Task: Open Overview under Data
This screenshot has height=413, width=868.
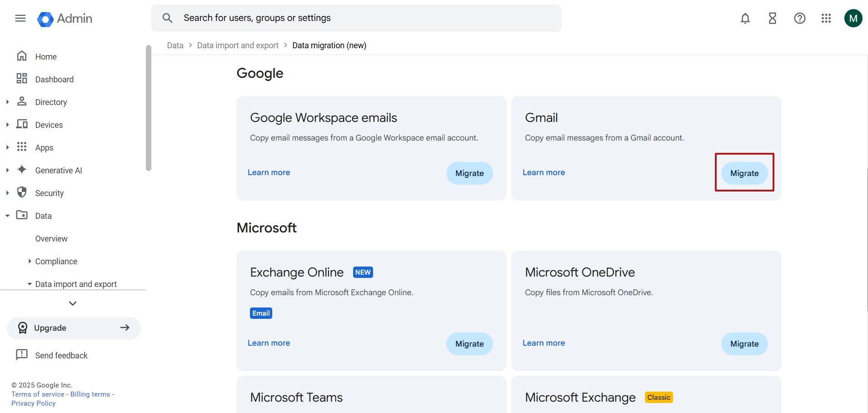Action: [51, 239]
